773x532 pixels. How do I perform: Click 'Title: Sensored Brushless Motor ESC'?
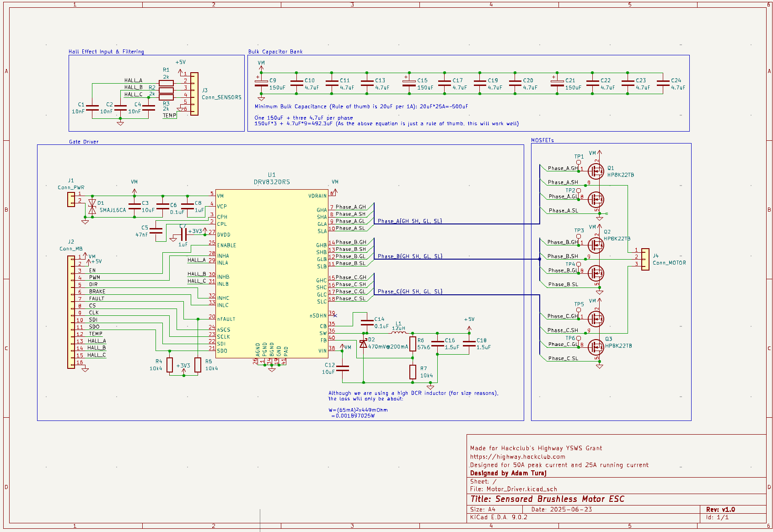pos(548,499)
